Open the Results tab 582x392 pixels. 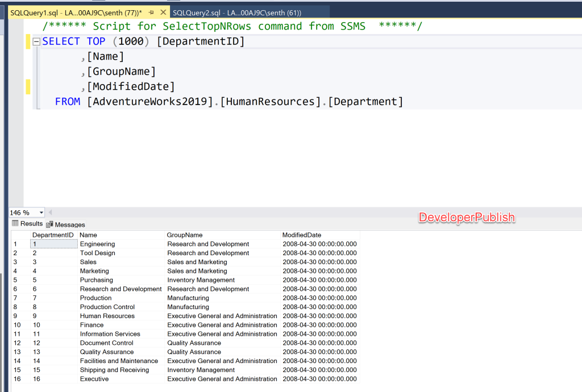[27, 224]
